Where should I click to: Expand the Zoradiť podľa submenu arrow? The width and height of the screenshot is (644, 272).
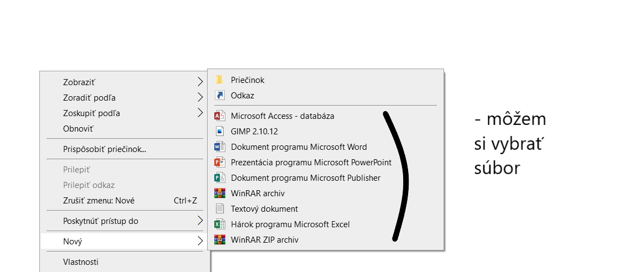200,98
